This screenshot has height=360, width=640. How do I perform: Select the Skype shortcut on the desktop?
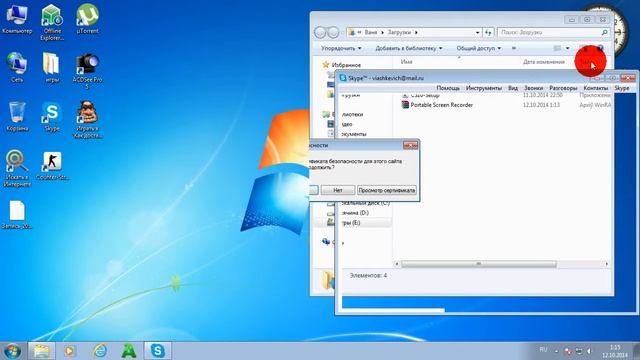(x=52, y=116)
